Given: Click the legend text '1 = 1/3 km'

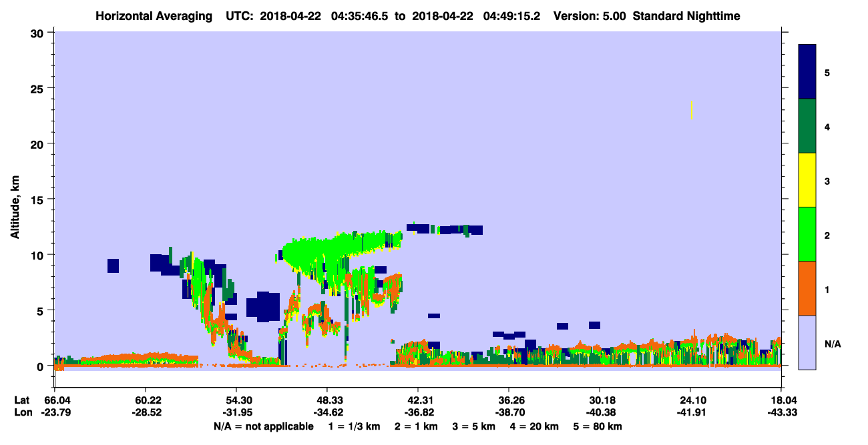Looking at the screenshot, I should 353,426.
